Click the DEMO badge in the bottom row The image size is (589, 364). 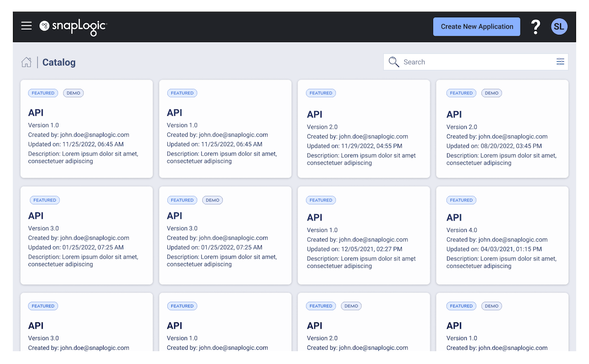coord(351,306)
